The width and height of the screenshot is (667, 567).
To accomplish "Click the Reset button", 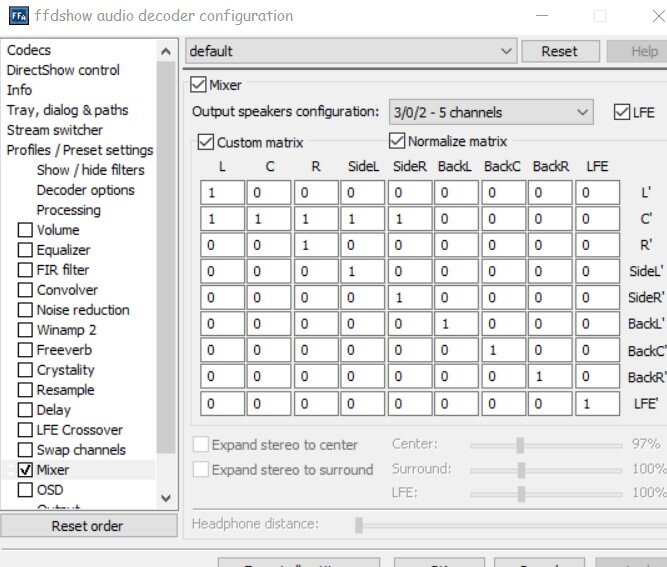I will click(561, 51).
